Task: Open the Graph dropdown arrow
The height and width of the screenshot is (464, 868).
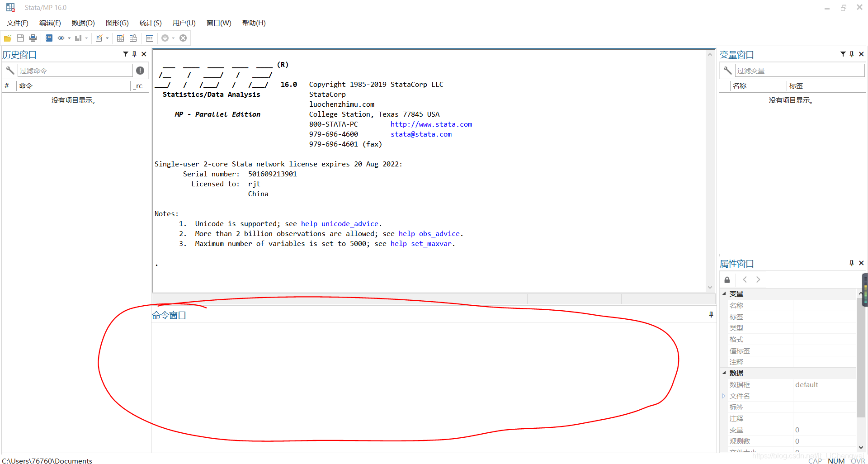Action: [x=86, y=38]
